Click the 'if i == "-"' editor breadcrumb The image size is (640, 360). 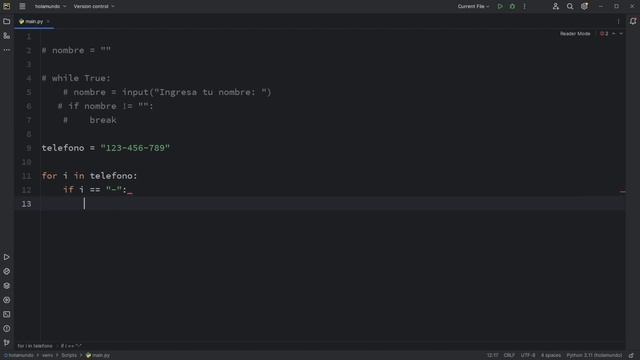click(71, 346)
